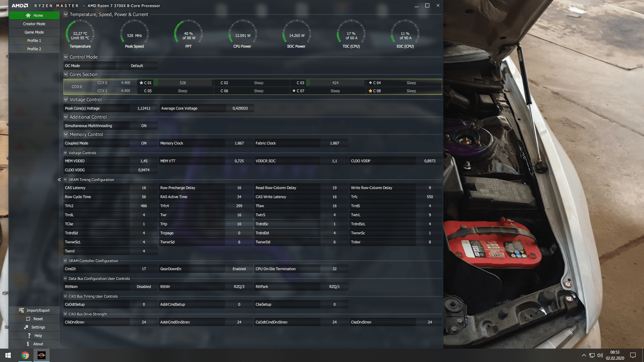This screenshot has height=362, width=644.
Task: Open the notification center icon
Action: click(633, 355)
